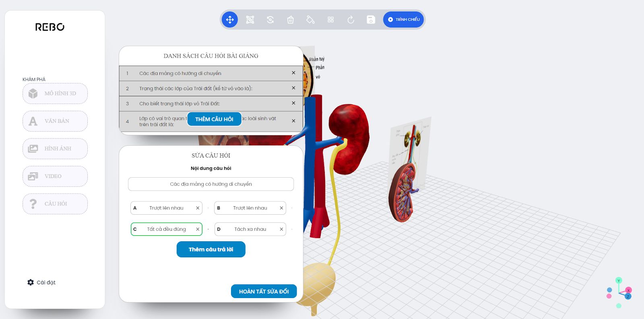Open VĂN BẢN text option

[x=55, y=121]
